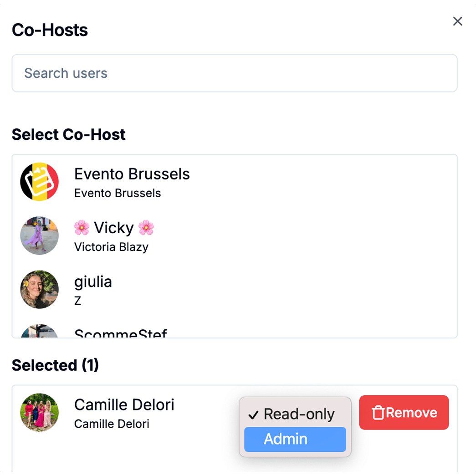Click the Camille Delori name in Selected

point(124,404)
